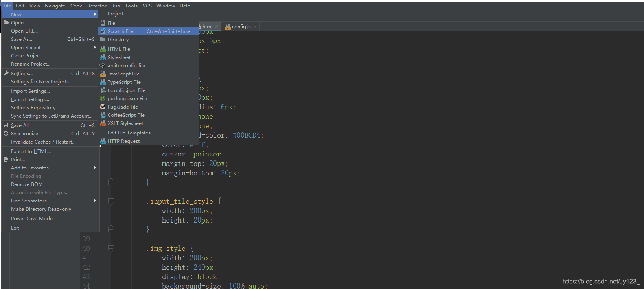The image size is (644, 289).
Task: Open the View menu
Action: pyautogui.click(x=35, y=6)
